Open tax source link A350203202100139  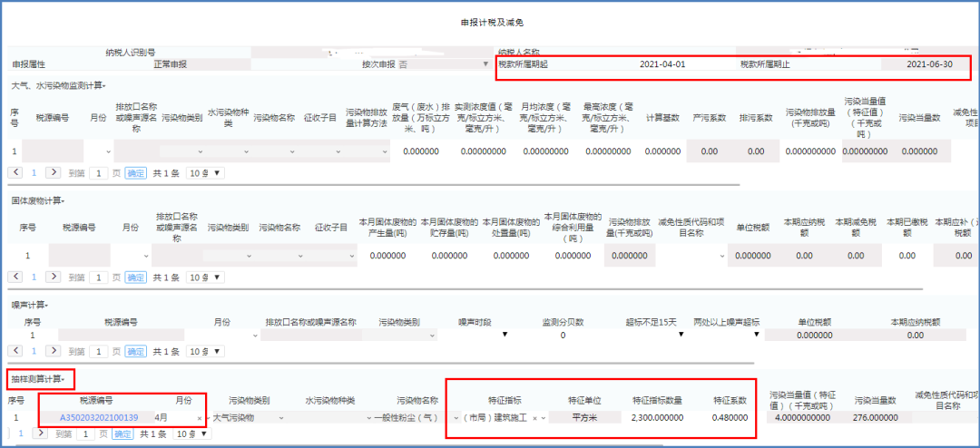pyautogui.click(x=98, y=418)
